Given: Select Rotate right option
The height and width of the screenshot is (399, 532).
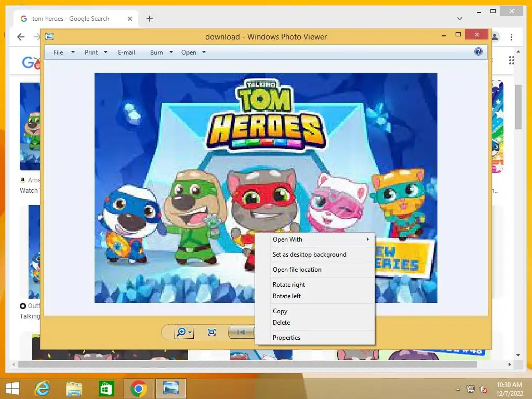Looking at the screenshot, I should [315, 284].
